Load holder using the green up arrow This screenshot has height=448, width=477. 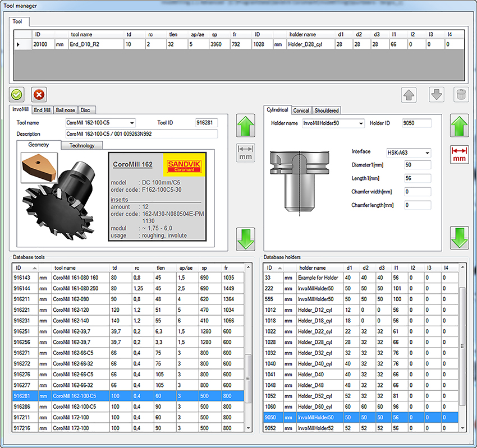(459, 124)
